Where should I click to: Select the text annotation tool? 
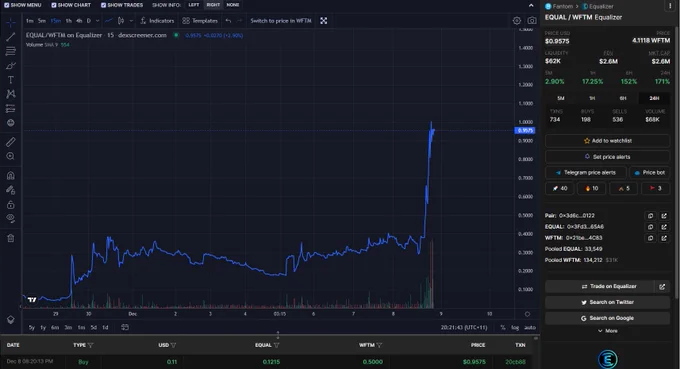(x=10, y=80)
